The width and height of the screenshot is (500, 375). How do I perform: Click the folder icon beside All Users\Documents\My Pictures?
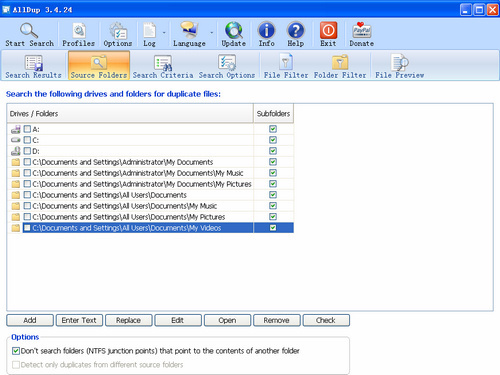click(x=16, y=217)
